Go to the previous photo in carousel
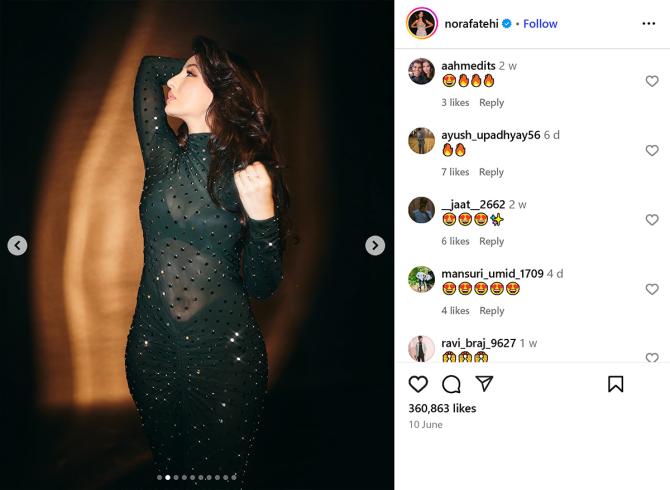Image resolution: width=670 pixels, height=490 pixels. click(x=17, y=245)
